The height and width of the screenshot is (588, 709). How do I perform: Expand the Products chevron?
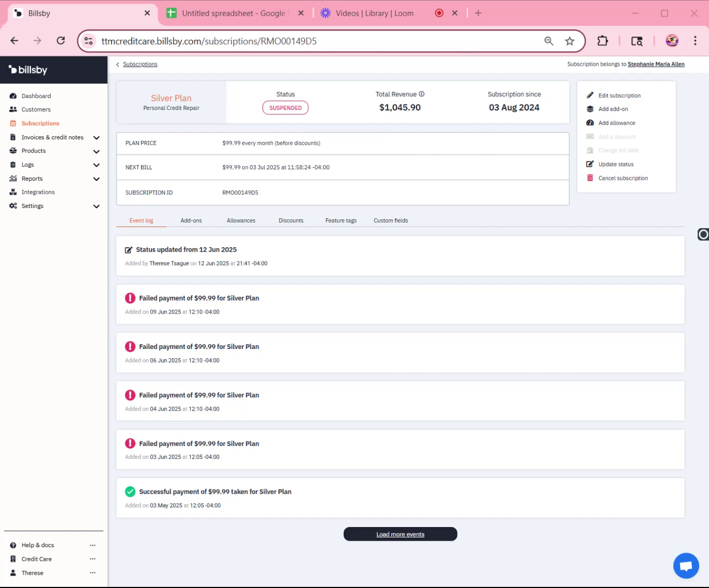point(96,151)
